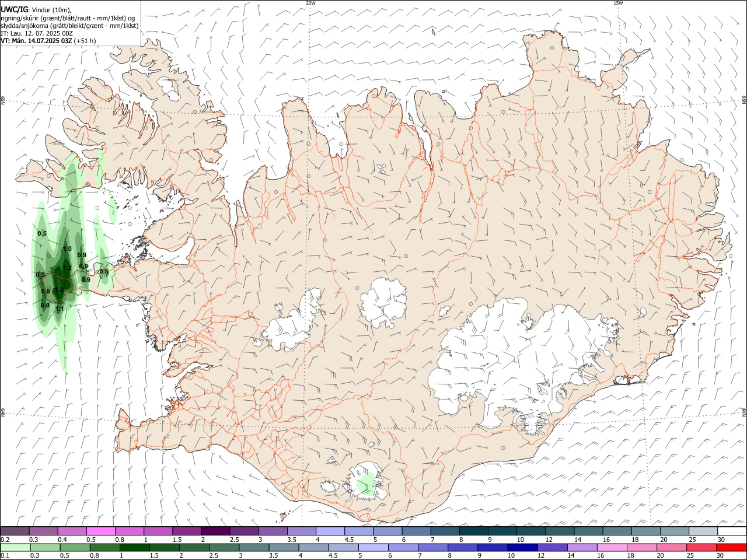Select the white swatch labeled 30 in upper legend
The width and height of the screenshot is (747, 560).
pos(732,531)
